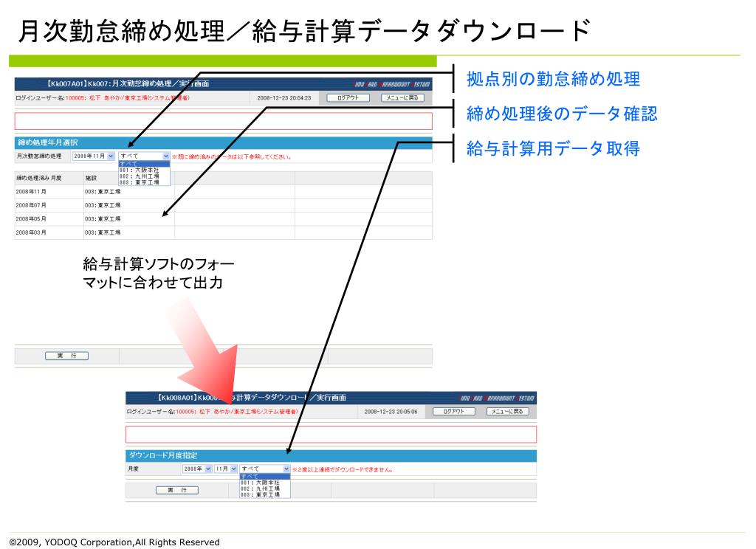Open the 2008年11月 month dropdown in closing screen
756x549 pixels.
pos(93,156)
